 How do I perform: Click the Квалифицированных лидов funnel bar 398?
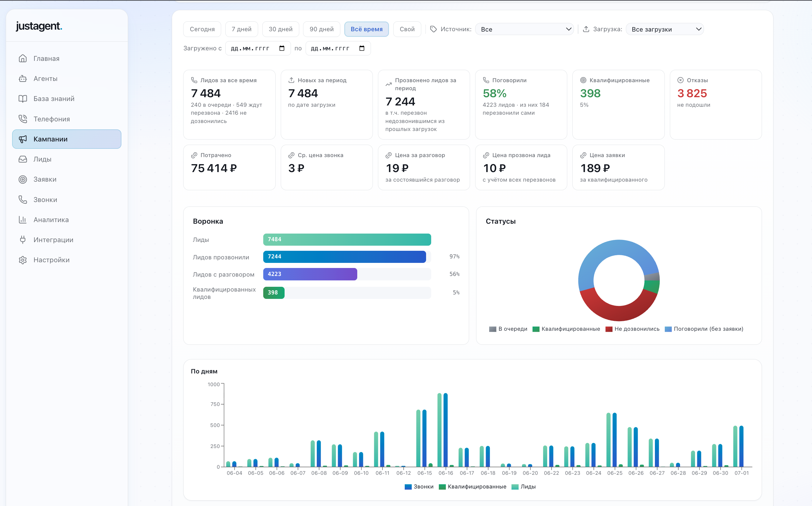point(274,293)
